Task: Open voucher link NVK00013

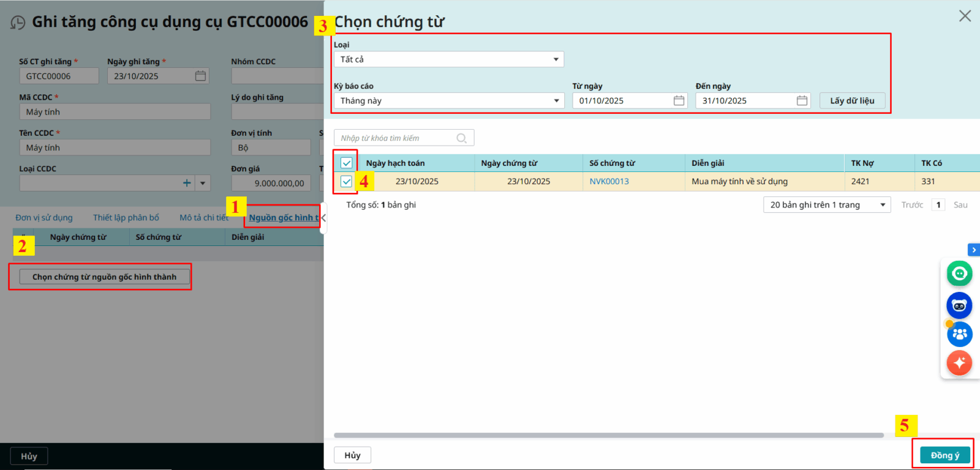Action: pos(609,182)
